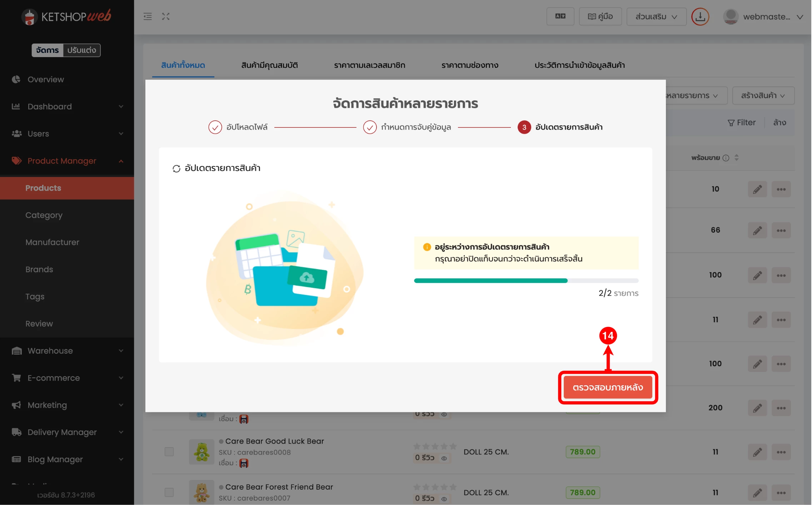Open more options for stock 200 row

click(x=781, y=408)
